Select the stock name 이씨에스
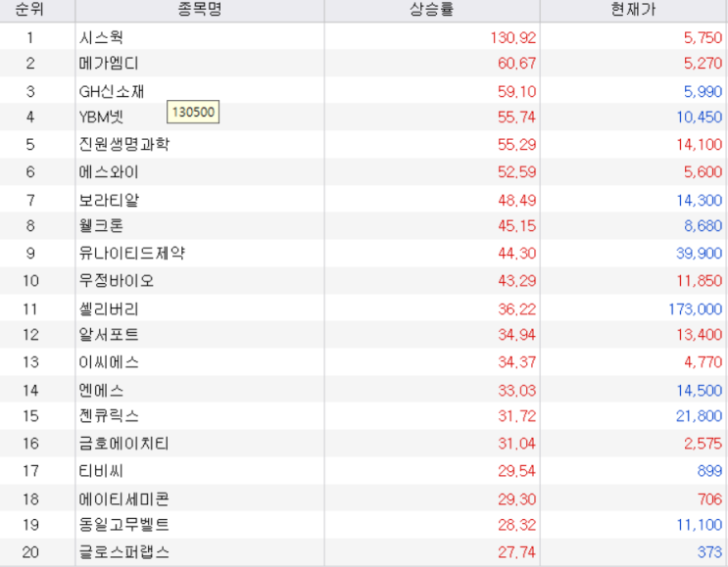 pos(109,362)
